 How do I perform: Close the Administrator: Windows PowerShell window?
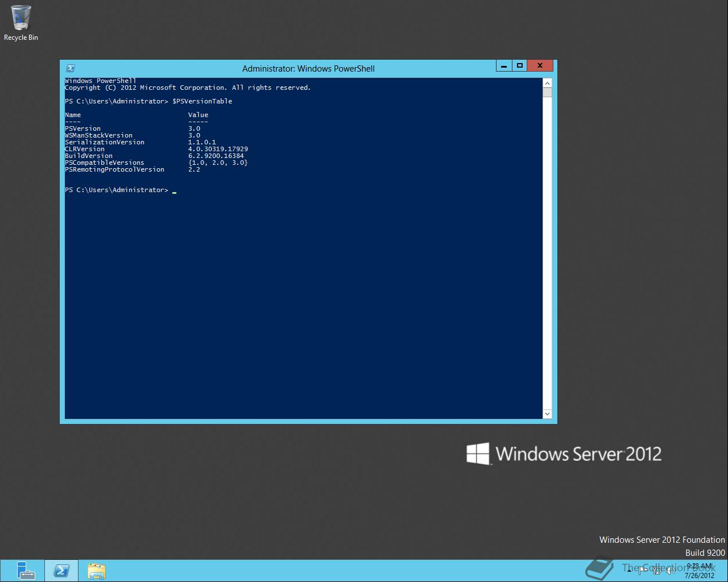coord(540,66)
